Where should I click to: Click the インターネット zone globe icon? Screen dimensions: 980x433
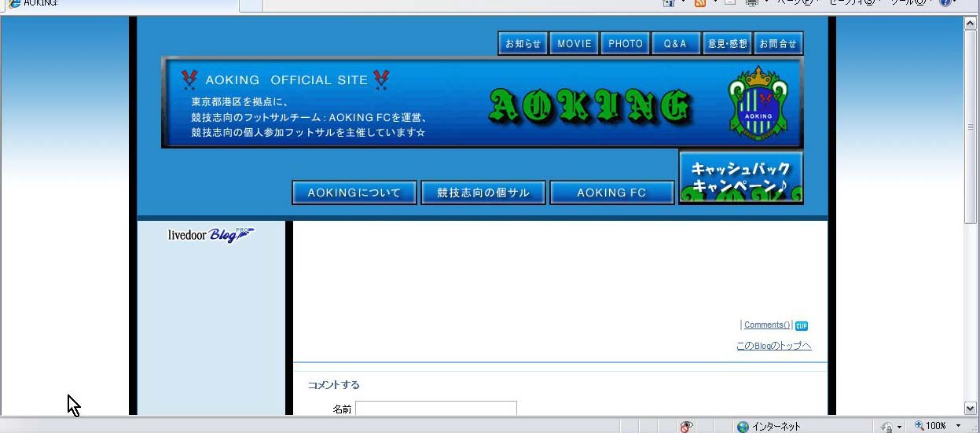pyautogui.click(x=743, y=427)
